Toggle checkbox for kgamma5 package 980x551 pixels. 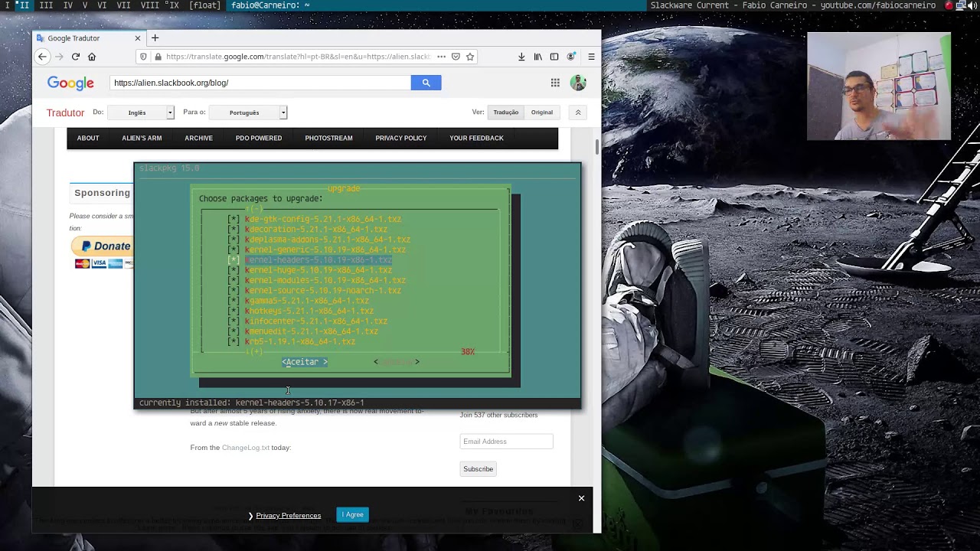[x=234, y=301]
